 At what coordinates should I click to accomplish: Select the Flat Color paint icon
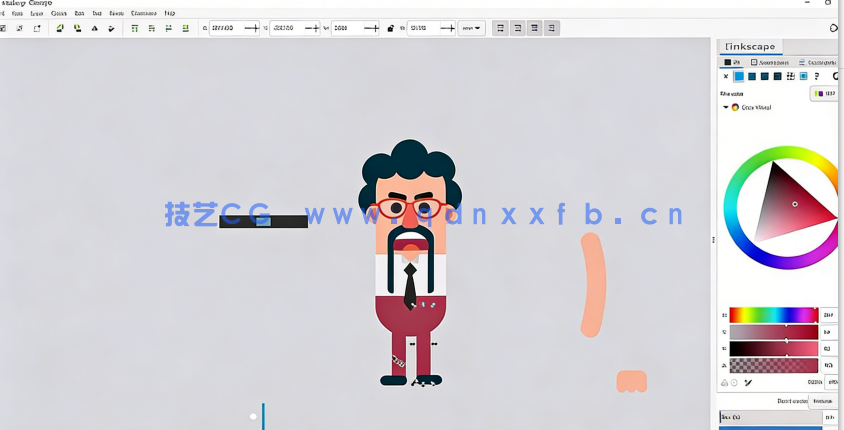coord(739,76)
